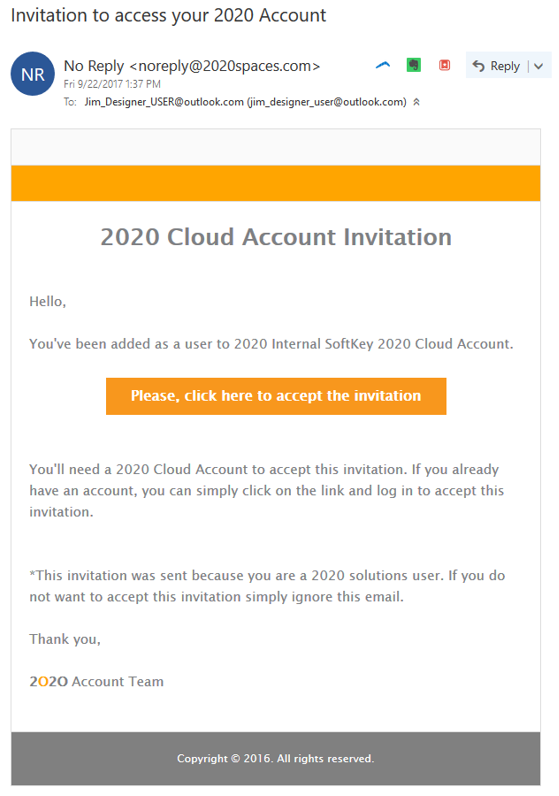The image size is (559, 796).
Task: Click the 2020 logo in the signature
Action: 49,682
